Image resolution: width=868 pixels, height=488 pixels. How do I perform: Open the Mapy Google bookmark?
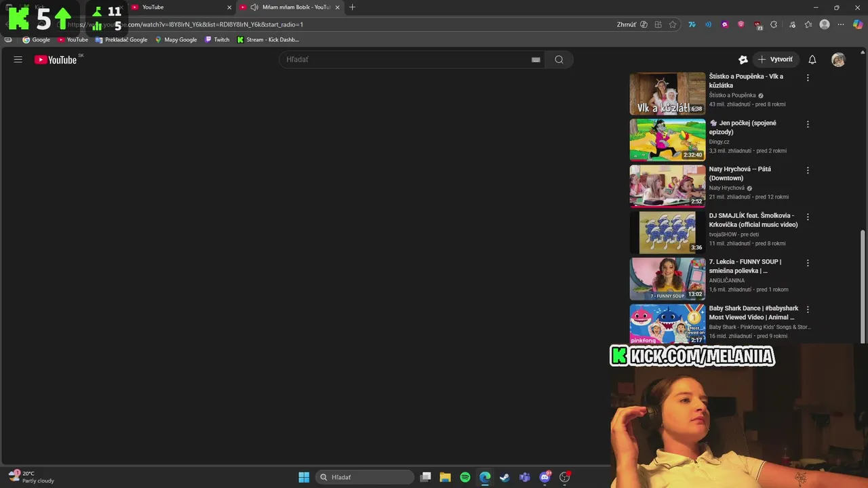[176, 39]
